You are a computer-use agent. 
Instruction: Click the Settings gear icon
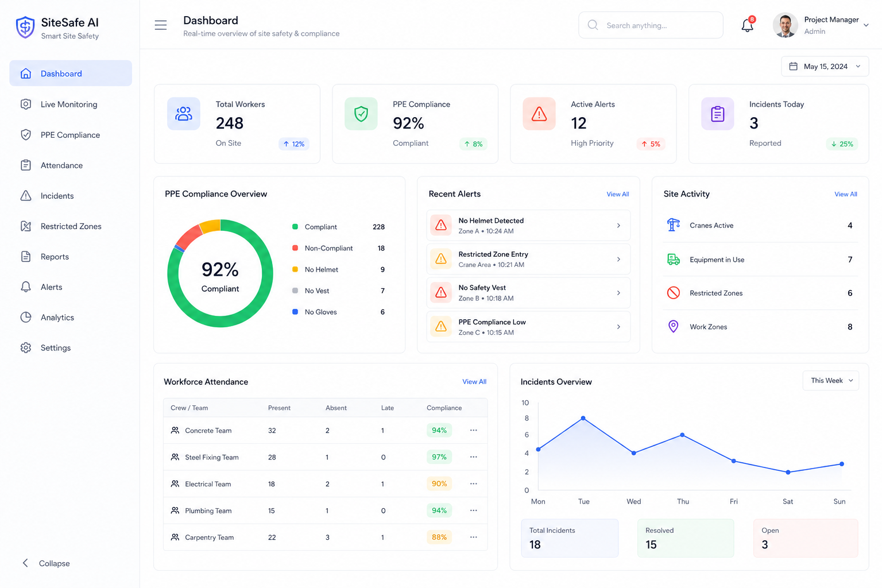point(26,348)
